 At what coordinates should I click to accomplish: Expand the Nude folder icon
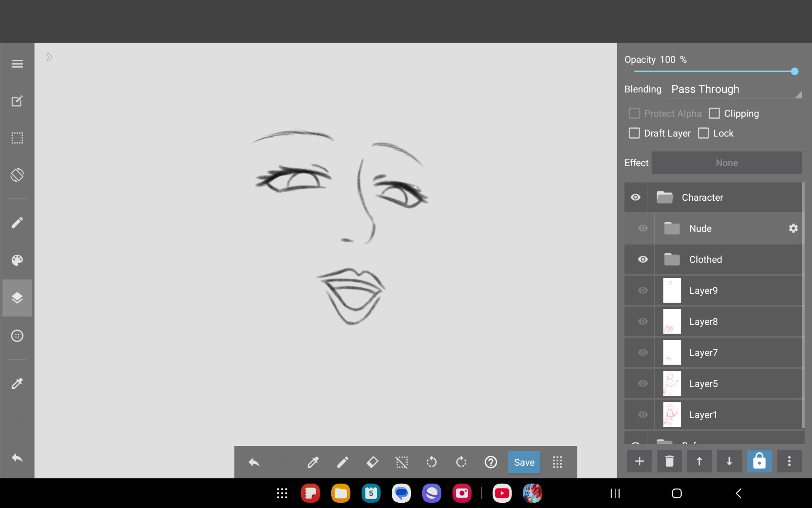(672, 228)
